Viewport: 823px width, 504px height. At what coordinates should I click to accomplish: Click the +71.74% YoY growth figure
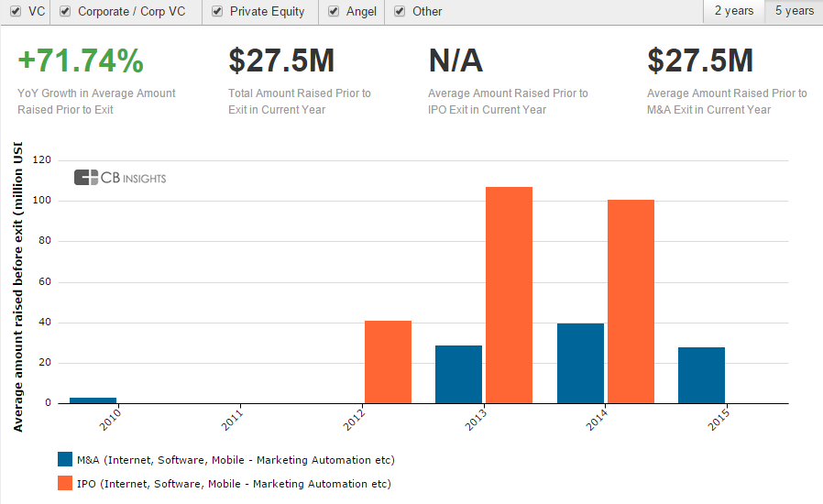[81, 61]
